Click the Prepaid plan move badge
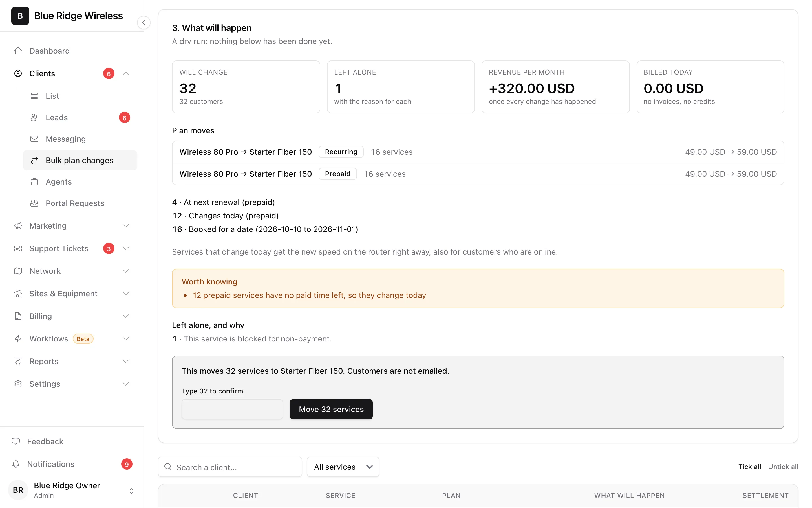This screenshot has height=508, width=812. pyautogui.click(x=337, y=174)
